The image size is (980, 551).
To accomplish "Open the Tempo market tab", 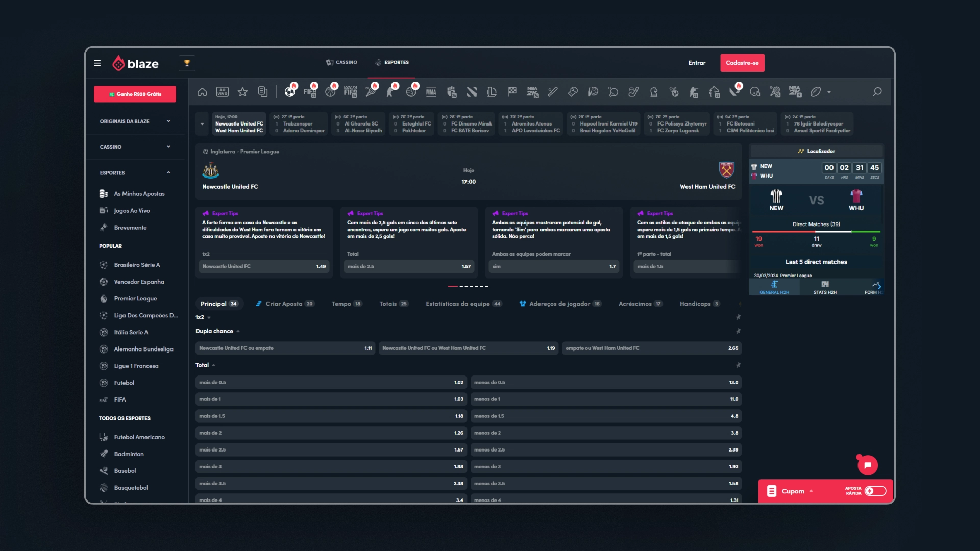I will pyautogui.click(x=347, y=304).
